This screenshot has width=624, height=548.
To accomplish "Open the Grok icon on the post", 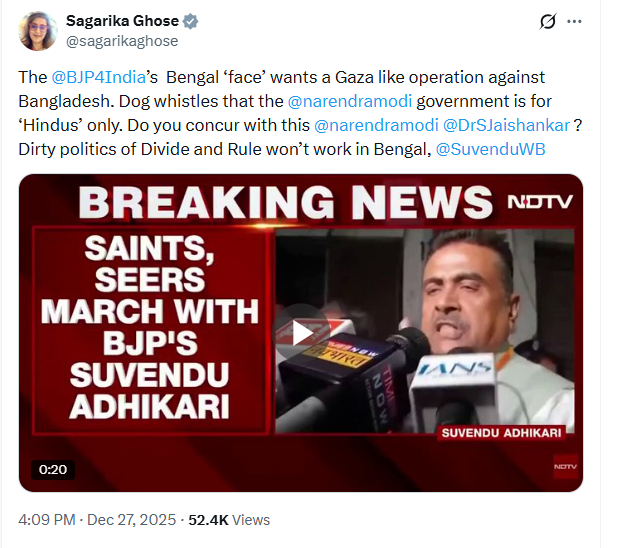I will point(547,21).
